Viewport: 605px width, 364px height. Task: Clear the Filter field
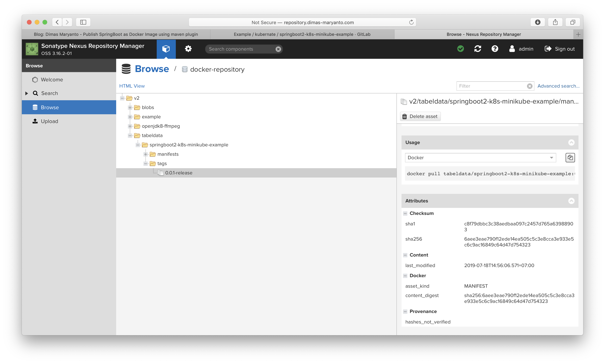(530, 86)
